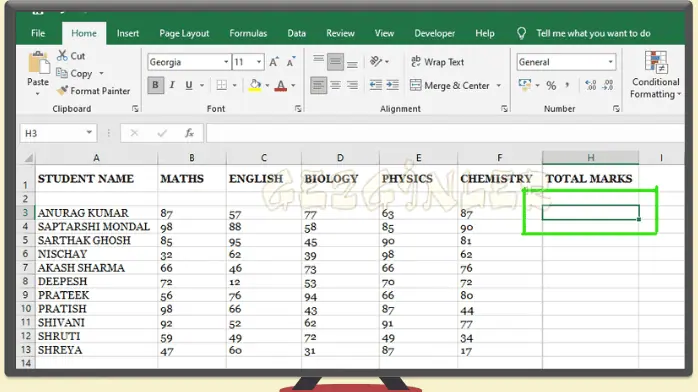The image size is (698, 392).
Task: Click the Cut scissors icon
Action: [x=62, y=56]
